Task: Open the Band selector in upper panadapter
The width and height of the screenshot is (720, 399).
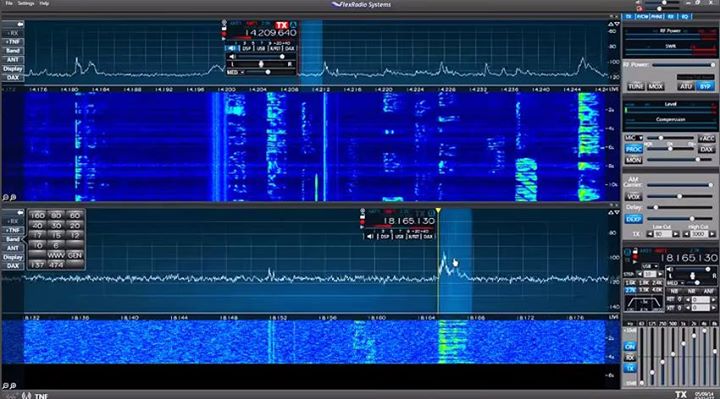Action: 12,51
